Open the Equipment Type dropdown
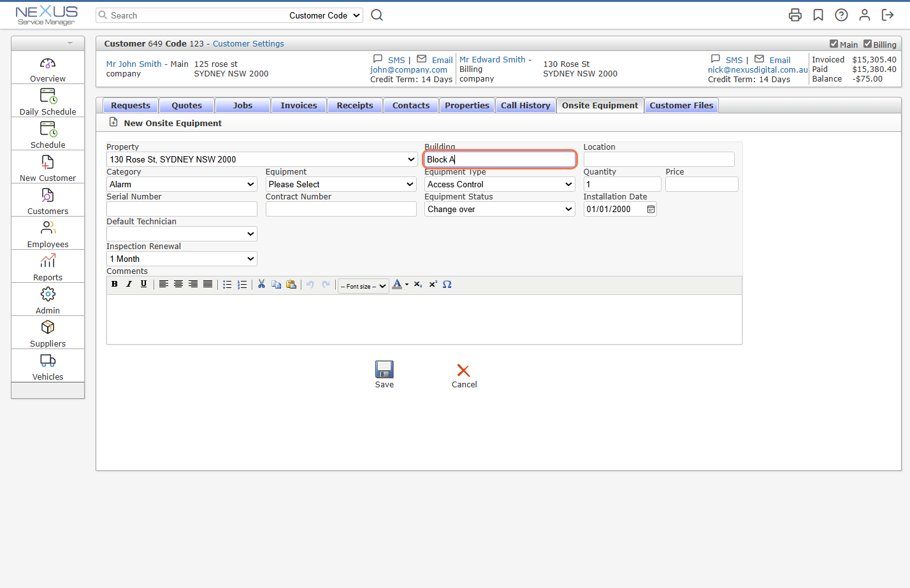 click(x=500, y=184)
